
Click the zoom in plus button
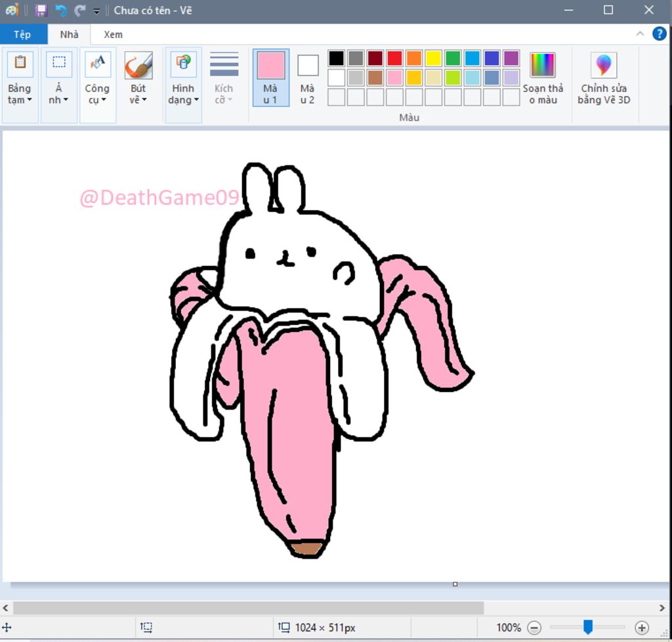pyautogui.click(x=642, y=628)
